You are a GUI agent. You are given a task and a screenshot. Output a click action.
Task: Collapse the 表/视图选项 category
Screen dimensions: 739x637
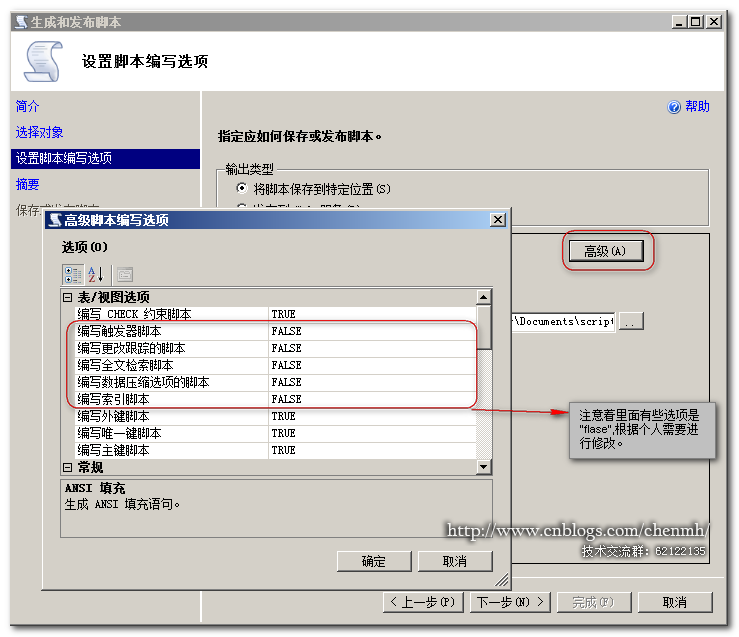point(68,297)
